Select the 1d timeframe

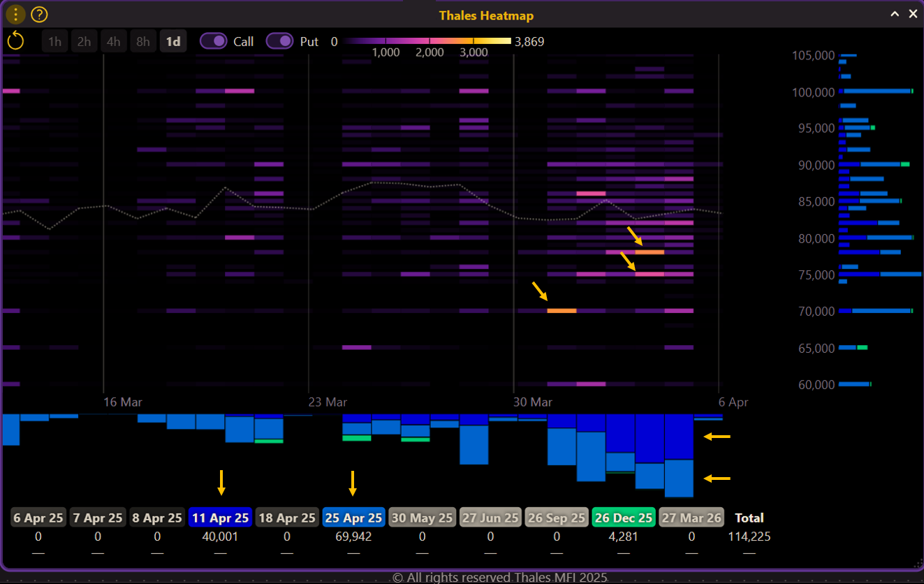click(x=173, y=42)
